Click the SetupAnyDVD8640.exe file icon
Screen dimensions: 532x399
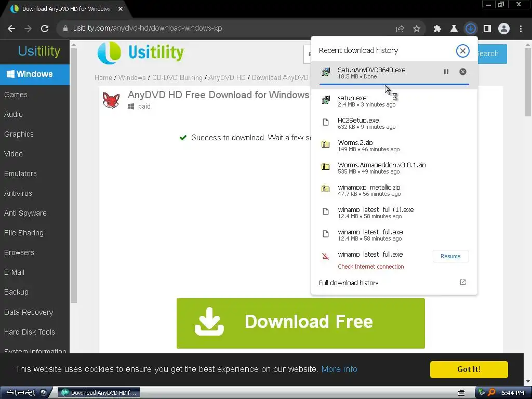click(x=326, y=72)
